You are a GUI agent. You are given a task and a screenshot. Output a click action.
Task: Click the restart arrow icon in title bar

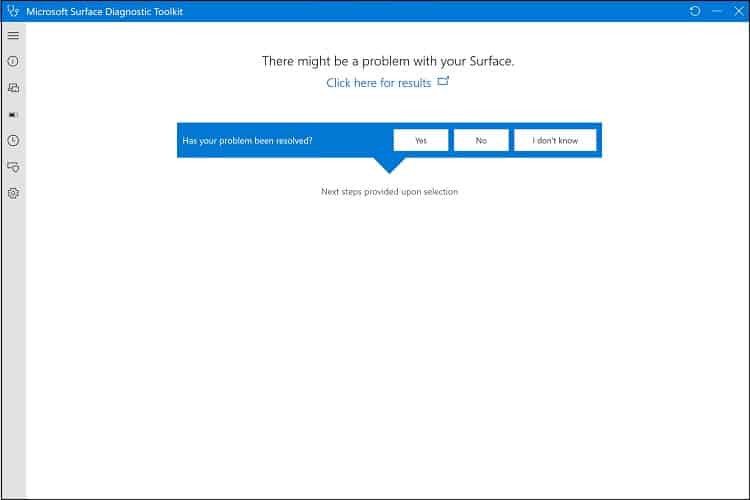pyautogui.click(x=695, y=11)
